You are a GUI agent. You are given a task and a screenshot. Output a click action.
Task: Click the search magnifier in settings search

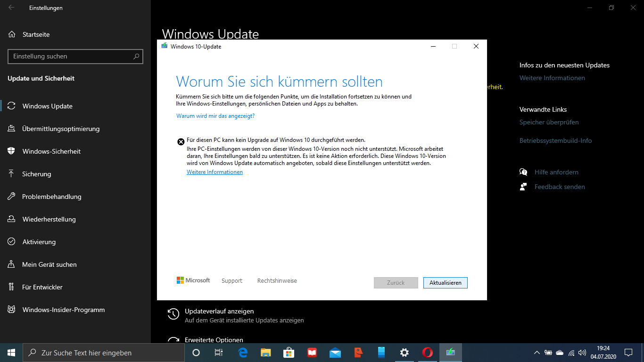(x=136, y=56)
